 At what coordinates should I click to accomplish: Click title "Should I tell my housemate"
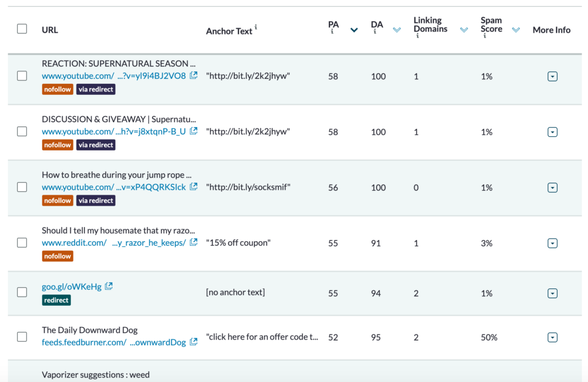coord(118,230)
